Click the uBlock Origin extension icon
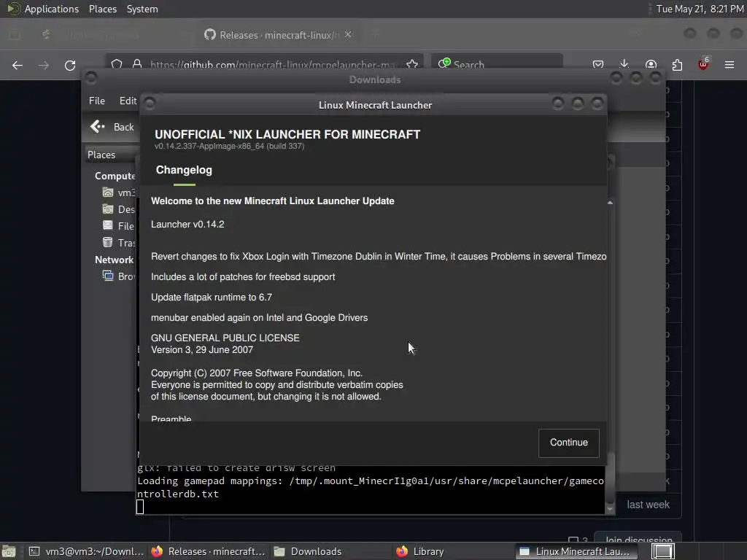747x560 pixels. point(703,65)
